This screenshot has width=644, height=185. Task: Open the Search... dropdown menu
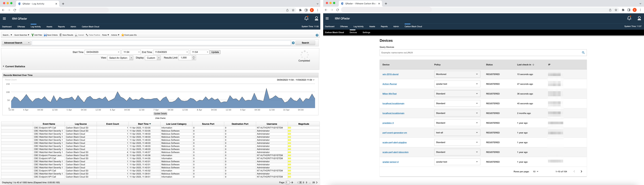[7, 35]
